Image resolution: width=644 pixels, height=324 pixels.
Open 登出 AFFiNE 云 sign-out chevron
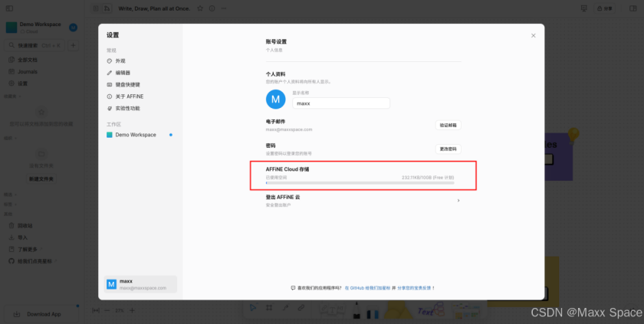click(458, 201)
